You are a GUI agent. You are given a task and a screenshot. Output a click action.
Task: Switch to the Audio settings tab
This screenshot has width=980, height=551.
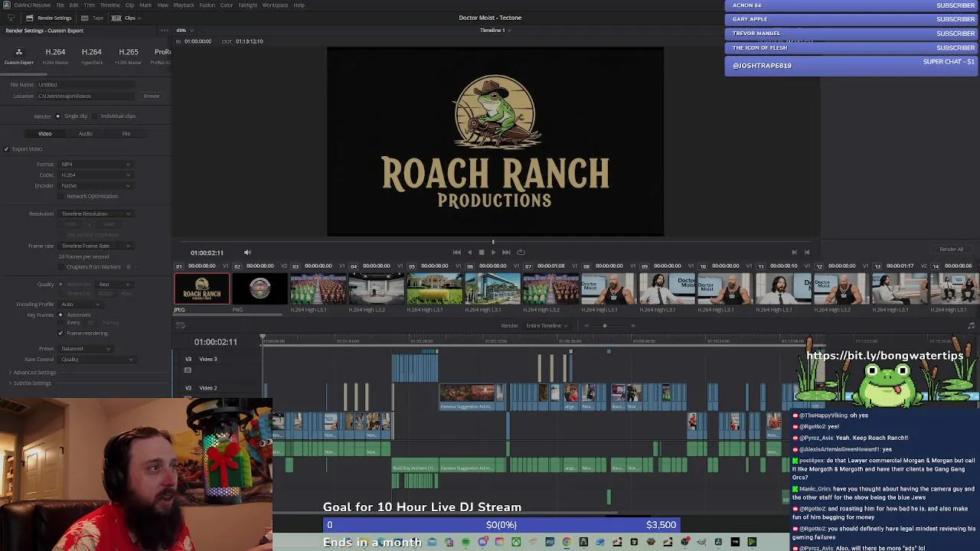point(85,134)
